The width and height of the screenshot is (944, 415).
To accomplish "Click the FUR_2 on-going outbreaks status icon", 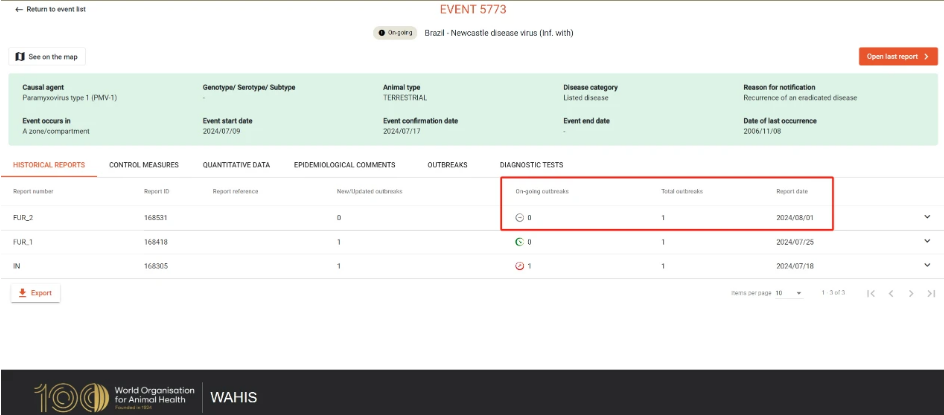I will coord(520,217).
